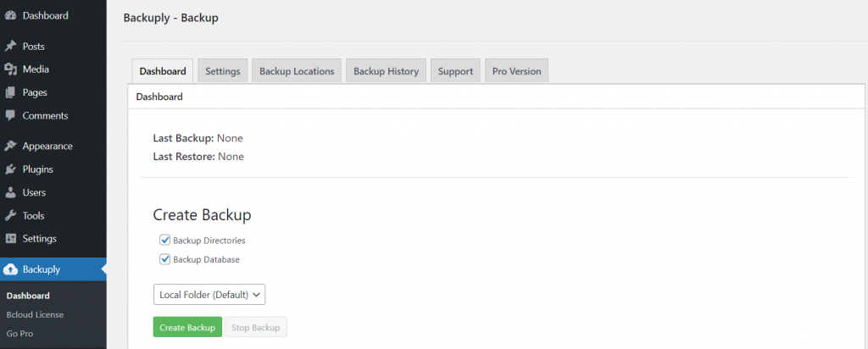Image resolution: width=868 pixels, height=349 pixels.
Task: Open the Bcloud License submenu link
Action: 35,315
